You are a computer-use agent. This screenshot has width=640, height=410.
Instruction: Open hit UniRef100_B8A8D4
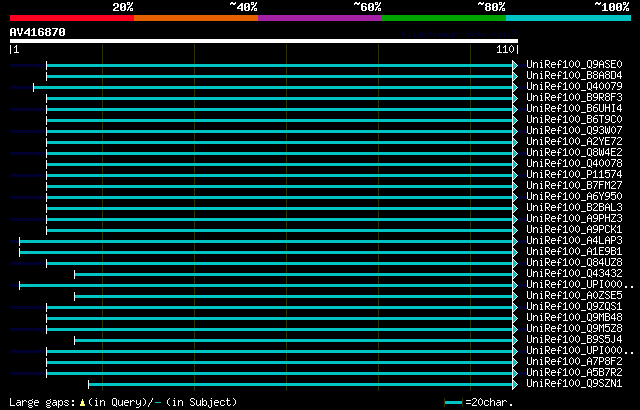[x=574, y=75]
